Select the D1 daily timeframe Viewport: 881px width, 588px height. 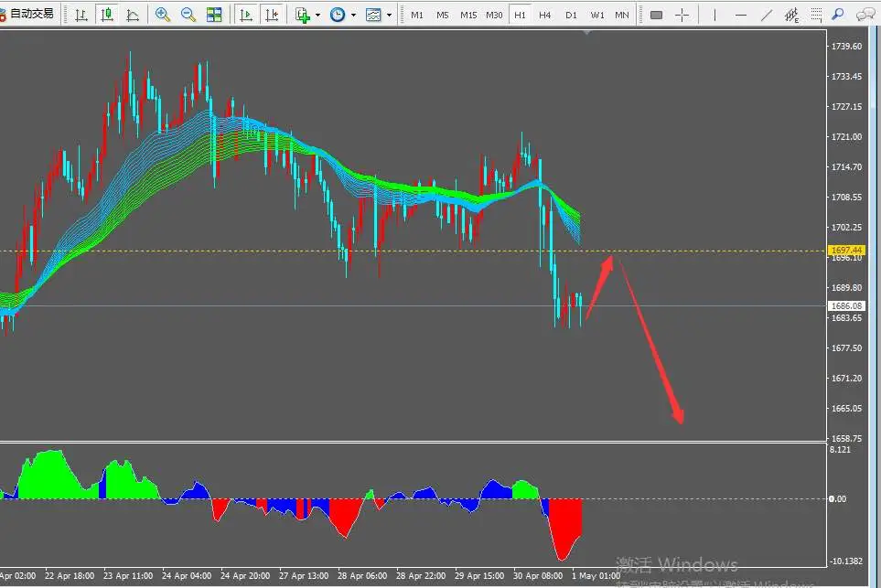572,16
